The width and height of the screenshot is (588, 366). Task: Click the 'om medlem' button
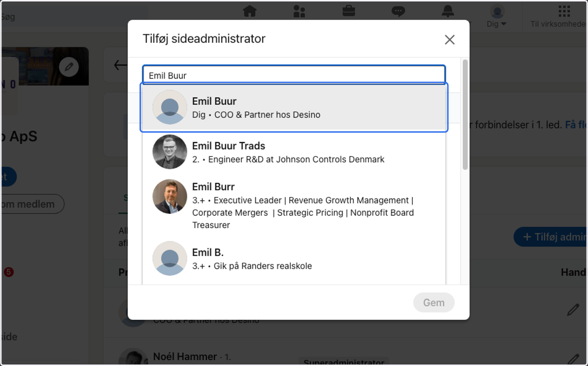[x=32, y=204]
